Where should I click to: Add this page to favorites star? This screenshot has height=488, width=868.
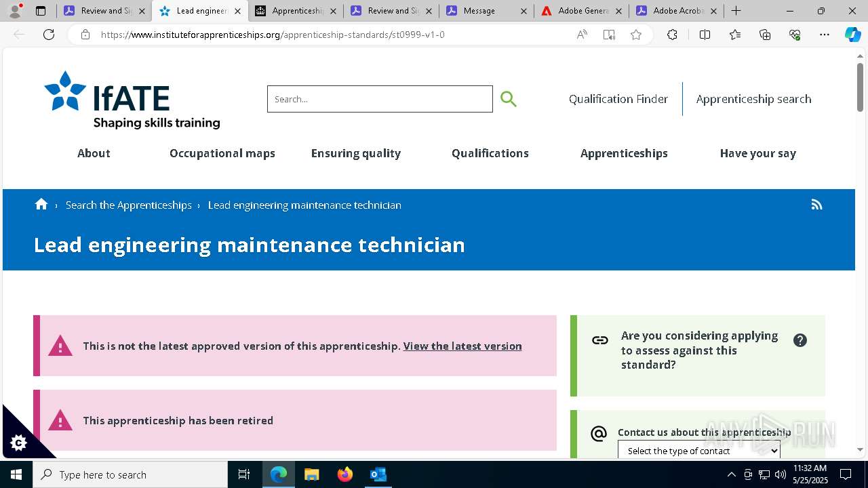(635, 35)
